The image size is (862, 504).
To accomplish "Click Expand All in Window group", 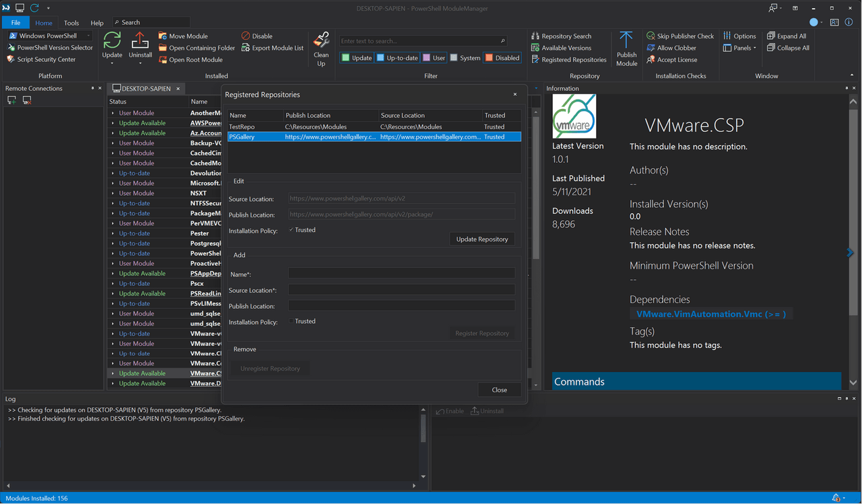I will (787, 36).
